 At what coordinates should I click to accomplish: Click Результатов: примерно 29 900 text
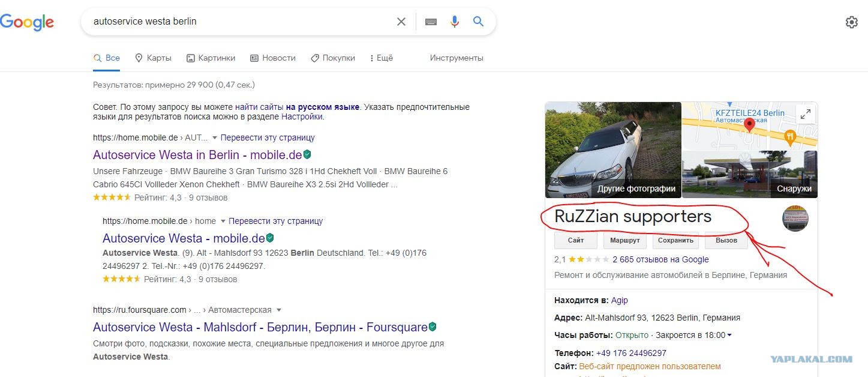click(174, 85)
